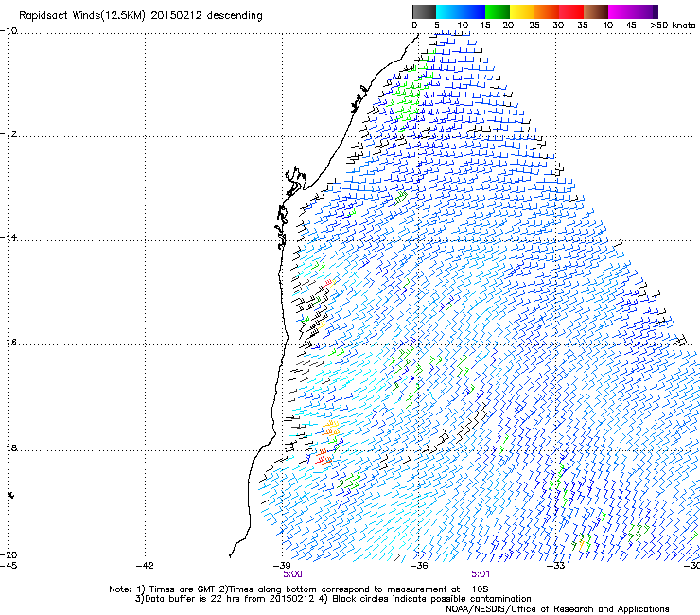Click the gray 0-5 knots color band

424,11
